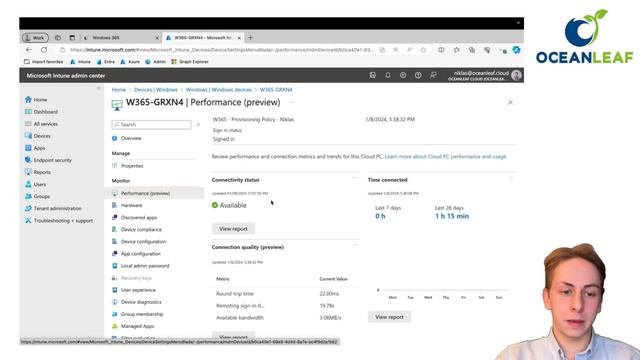Image resolution: width=640 pixels, height=360 pixels.
Task: Click Learn more about Cloud PC performance link
Action: pyautogui.click(x=445, y=157)
